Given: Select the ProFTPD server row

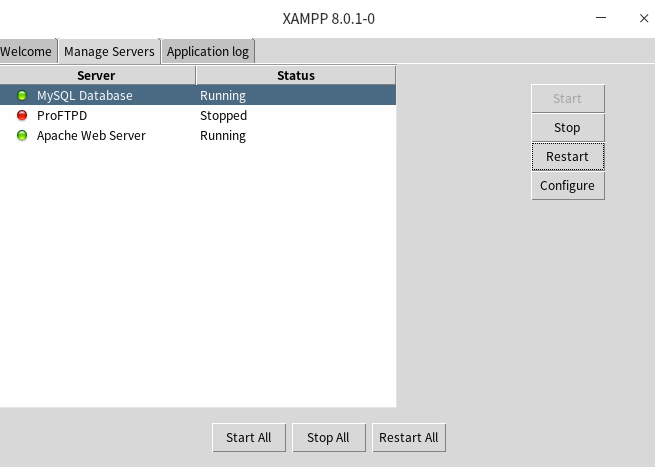Looking at the screenshot, I should coord(198,115).
